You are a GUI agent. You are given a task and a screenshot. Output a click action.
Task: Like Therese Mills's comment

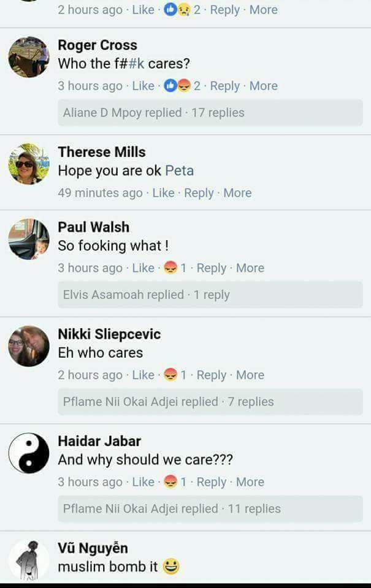tap(163, 193)
